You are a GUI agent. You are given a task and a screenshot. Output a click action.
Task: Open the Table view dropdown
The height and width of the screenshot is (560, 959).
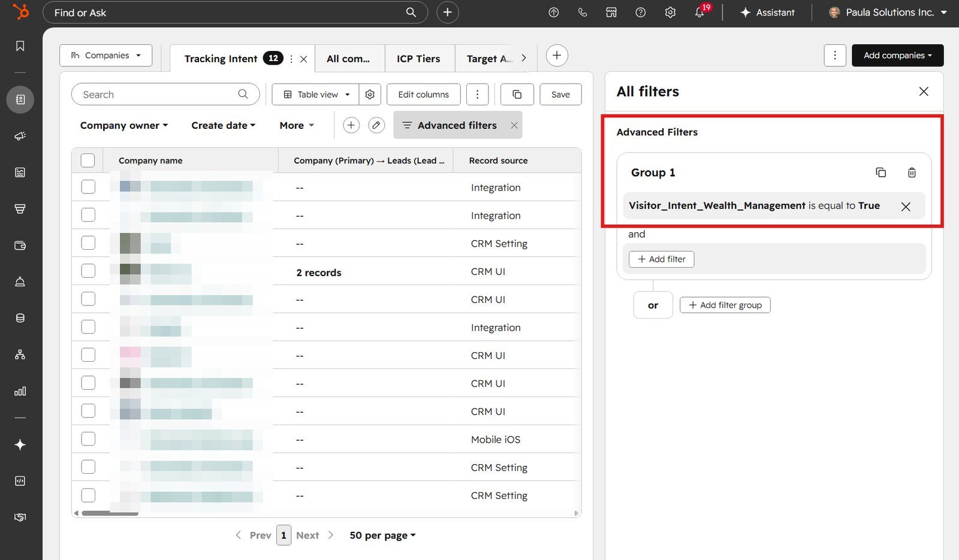point(315,95)
